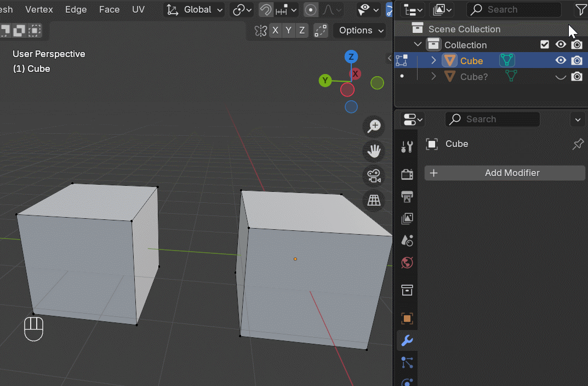Switch to the Object properties tab
Screen dimensions: 588x386
click(x=407, y=319)
